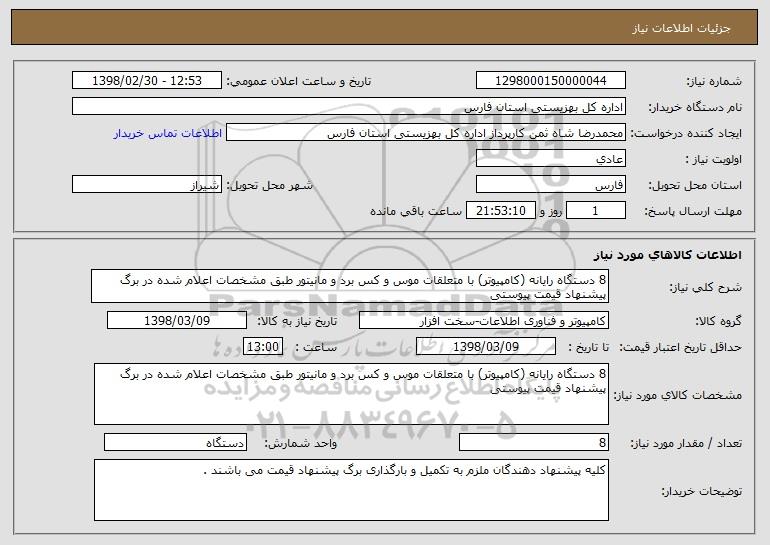Select the label واحد شمارش

coord(301,443)
